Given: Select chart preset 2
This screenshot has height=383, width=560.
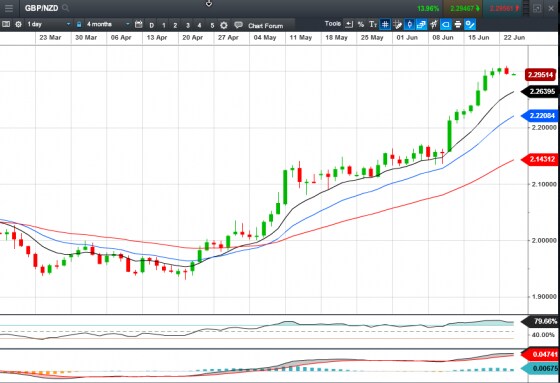Looking at the screenshot, I should pos(175,25).
